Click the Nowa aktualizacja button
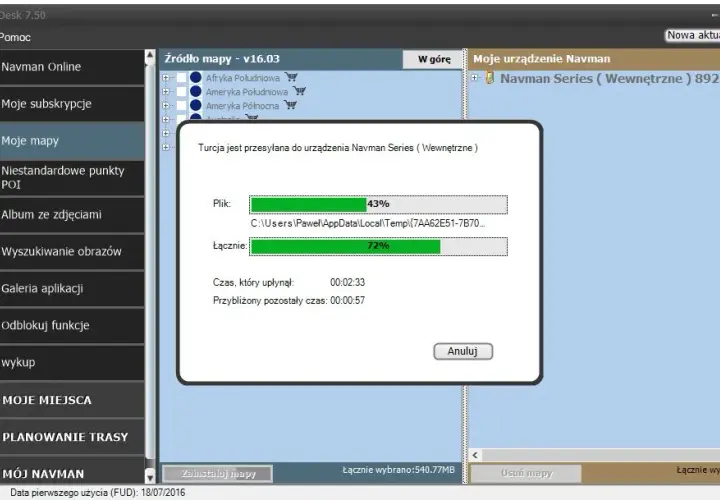 click(693, 35)
